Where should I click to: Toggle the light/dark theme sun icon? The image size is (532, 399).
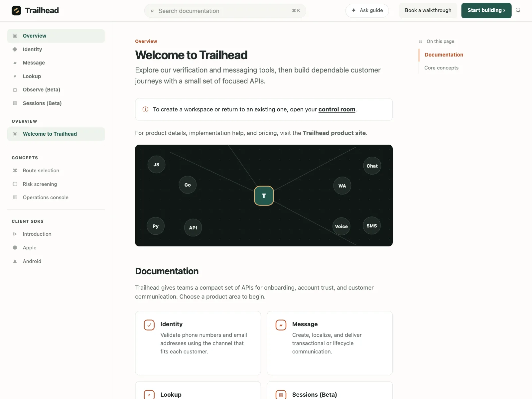(x=518, y=10)
